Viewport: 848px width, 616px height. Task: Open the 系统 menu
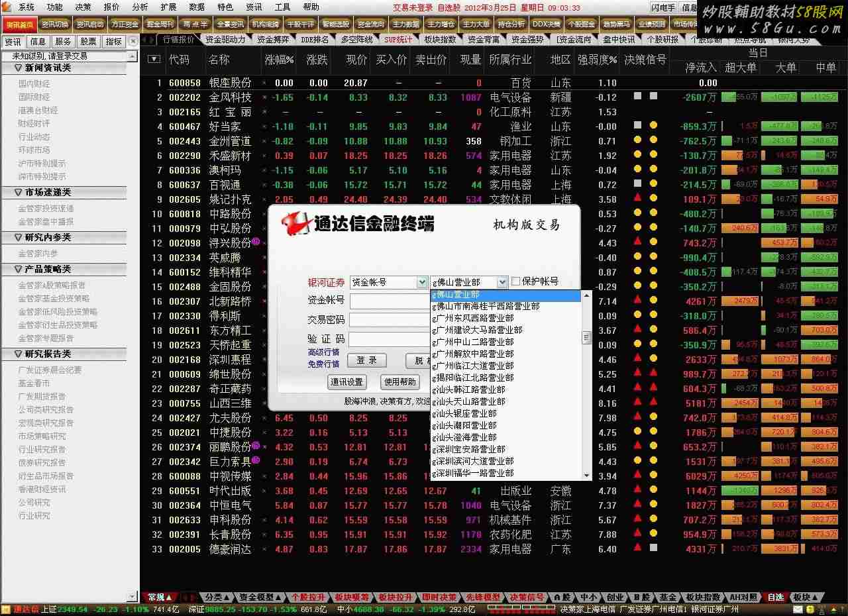[26, 7]
